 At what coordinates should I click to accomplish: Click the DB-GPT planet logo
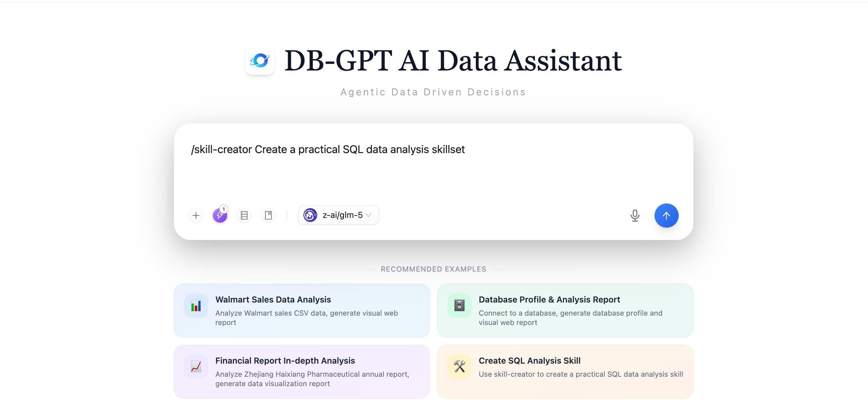point(260,61)
